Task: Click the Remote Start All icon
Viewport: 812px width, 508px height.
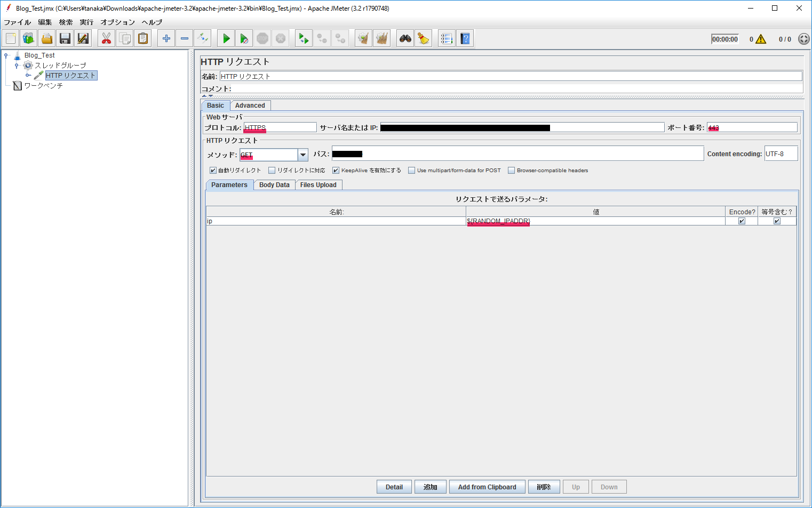Action: [304, 38]
